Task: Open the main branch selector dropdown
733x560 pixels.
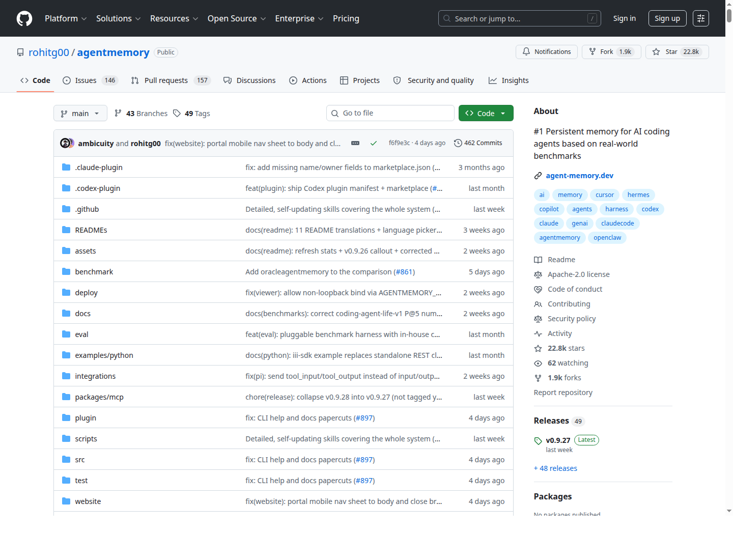Action: [80, 113]
